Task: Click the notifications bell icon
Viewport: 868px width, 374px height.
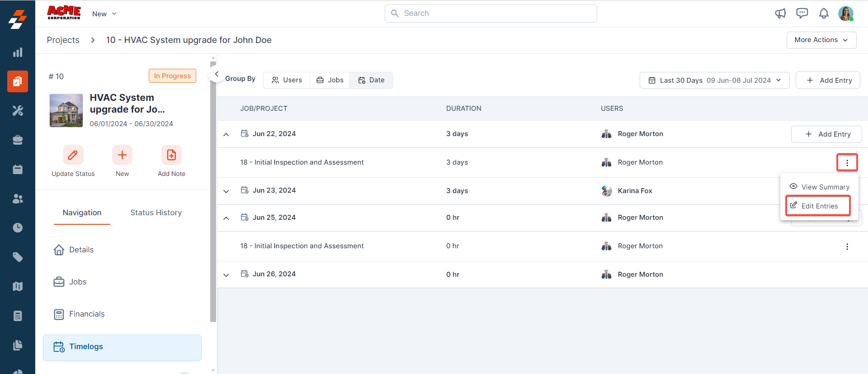Action: [x=824, y=14]
